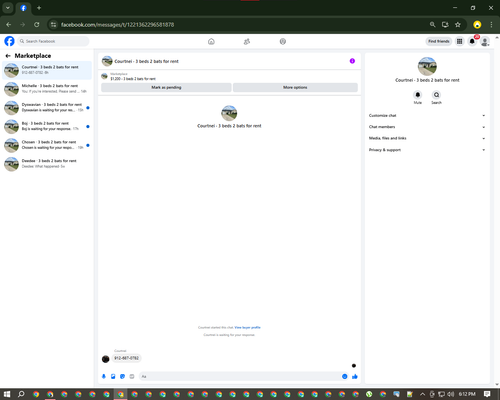Open the Chrome profile avatar in toolbar

click(477, 25)
